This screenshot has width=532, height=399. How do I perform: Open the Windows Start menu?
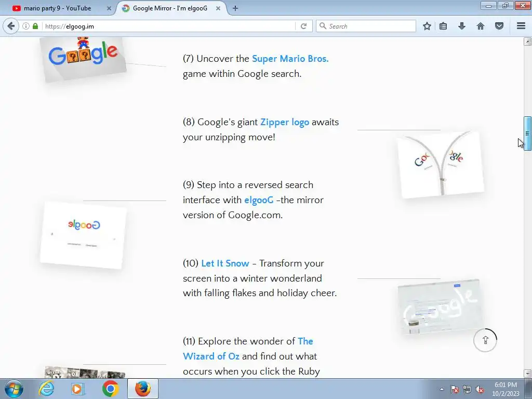[x=14, y=389]
